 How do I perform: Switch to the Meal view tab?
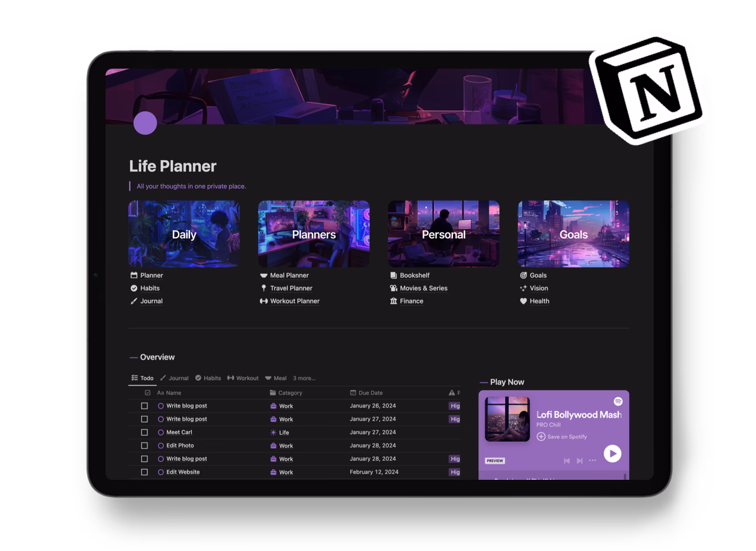click(276, 378)
